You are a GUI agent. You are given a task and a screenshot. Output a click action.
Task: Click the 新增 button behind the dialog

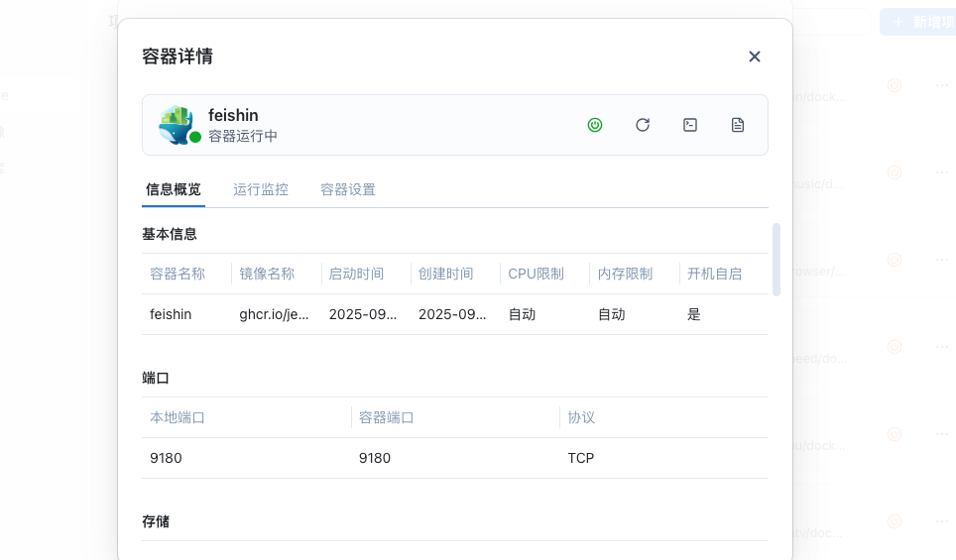(915, 22)
